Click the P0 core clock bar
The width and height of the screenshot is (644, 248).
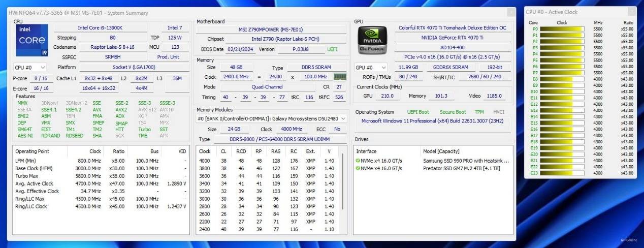click(562, 29)
